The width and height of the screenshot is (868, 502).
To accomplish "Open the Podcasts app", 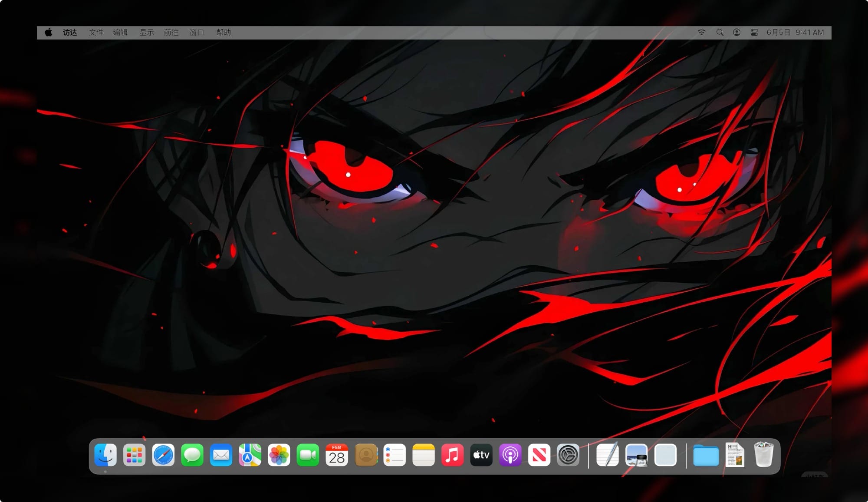I will tap(510, 455).
